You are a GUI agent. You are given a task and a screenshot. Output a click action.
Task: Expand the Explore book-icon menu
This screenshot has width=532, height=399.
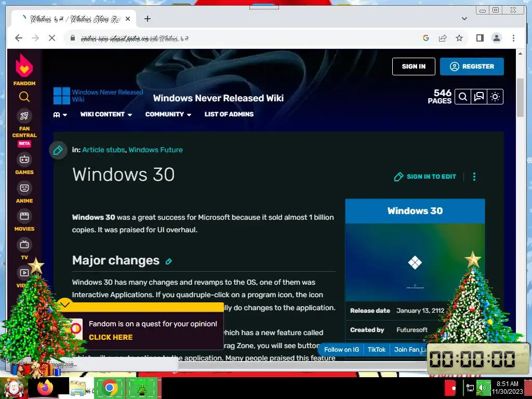(60, 115)
